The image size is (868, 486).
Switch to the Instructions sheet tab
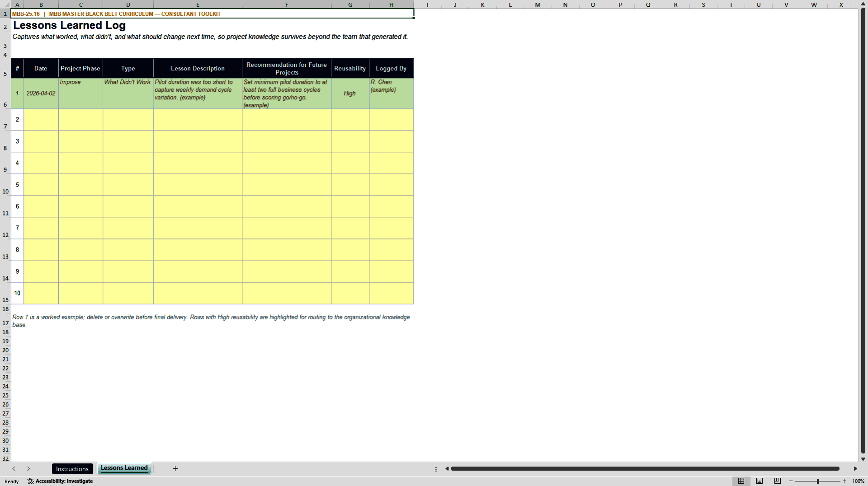click(x=72, y=469)
